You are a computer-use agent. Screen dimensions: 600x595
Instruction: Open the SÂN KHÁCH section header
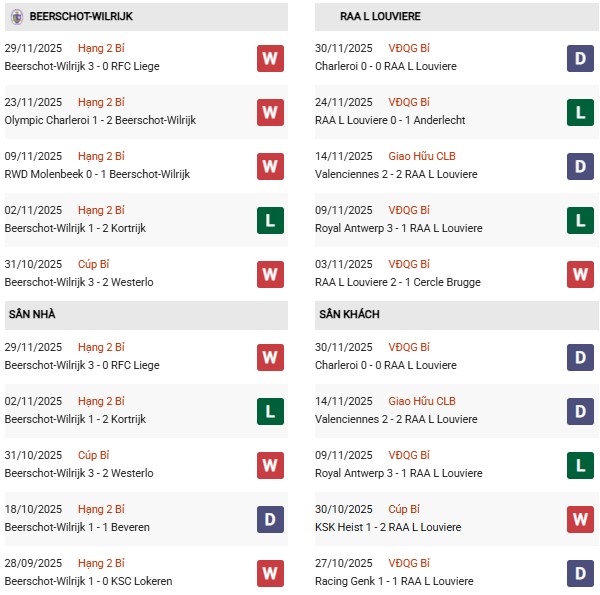pos(349,315)
